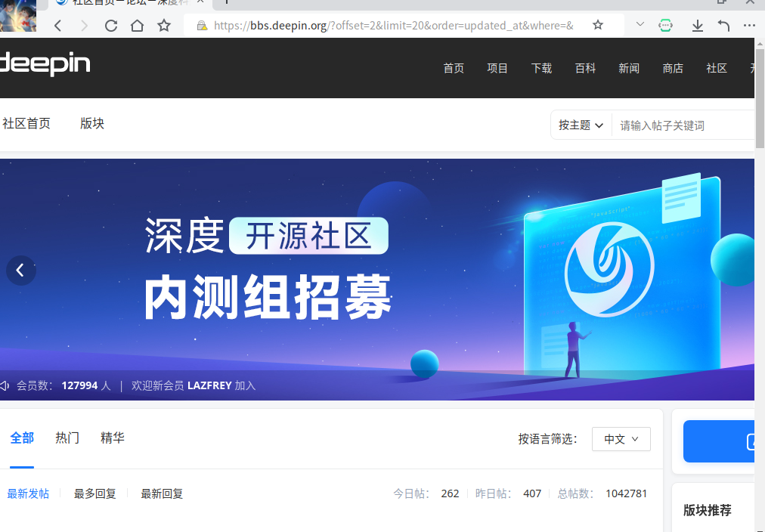The width and height of the screenshot is (765, 532).
Task: Open the browser three-dot menu
Action: click(x=750, y=25)
